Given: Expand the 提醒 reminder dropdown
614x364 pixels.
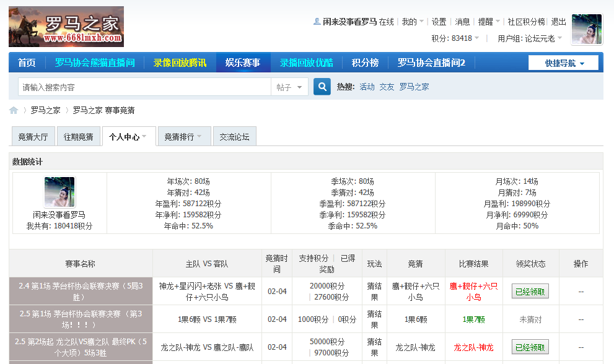Looking at the screenshot, I should point(487,20).
